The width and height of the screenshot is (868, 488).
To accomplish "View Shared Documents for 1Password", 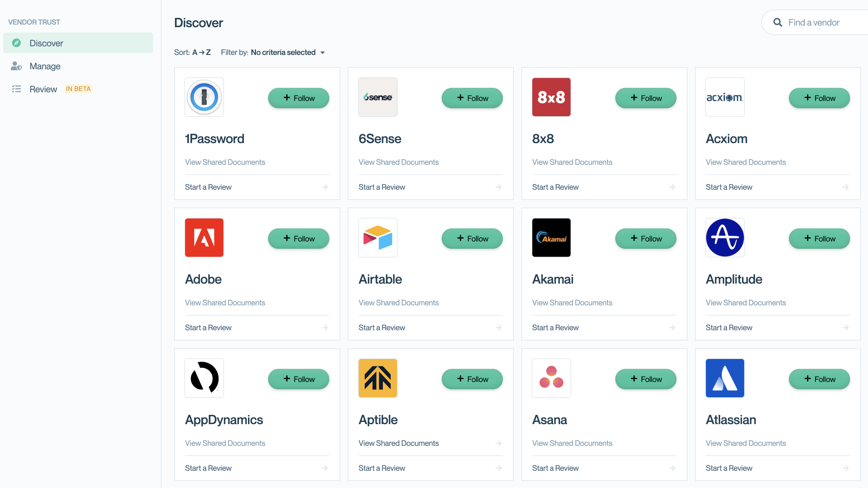I will [x=225, y=162].
